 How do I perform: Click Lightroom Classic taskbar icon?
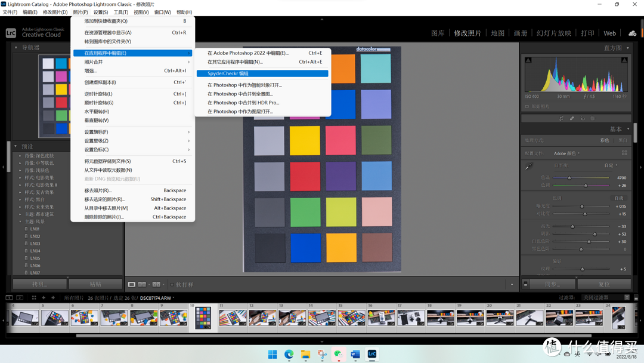pos(371,355)
